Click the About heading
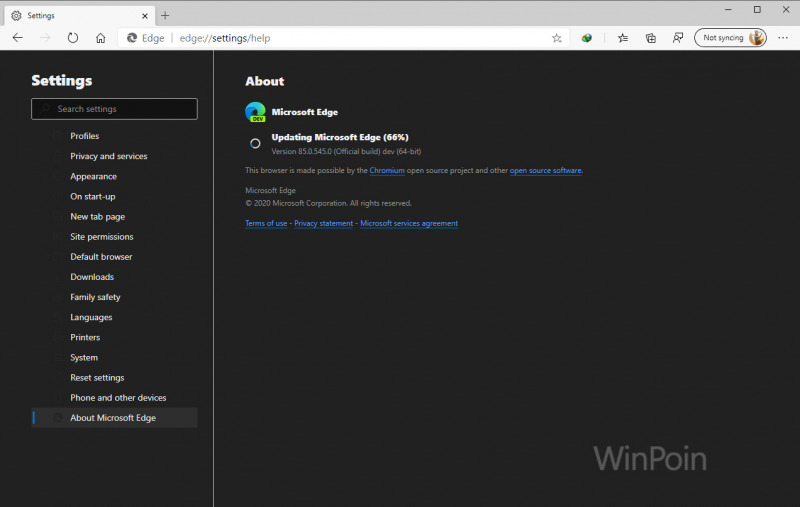The height and width of the screenshot is (507, 800). (x=264, y=81)
